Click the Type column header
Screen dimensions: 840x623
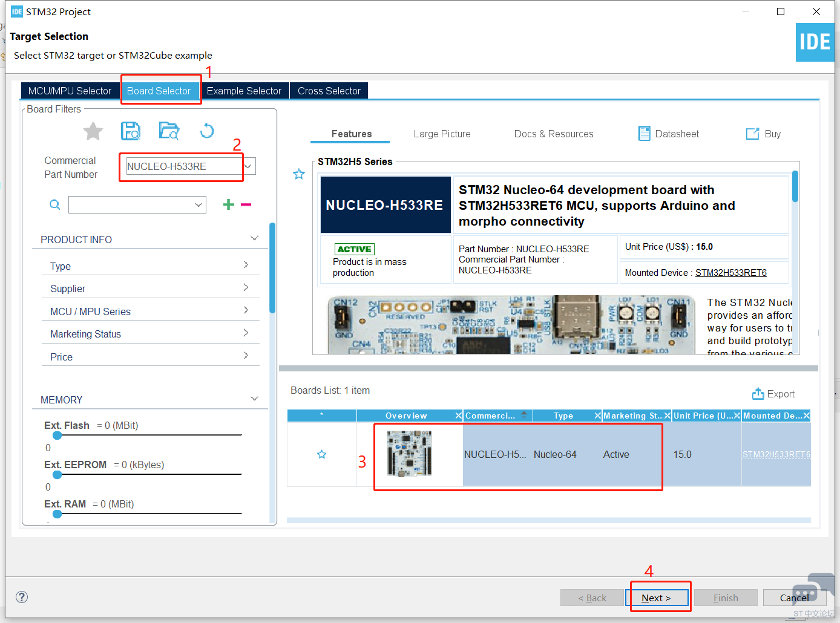click(x=563, y=416)
